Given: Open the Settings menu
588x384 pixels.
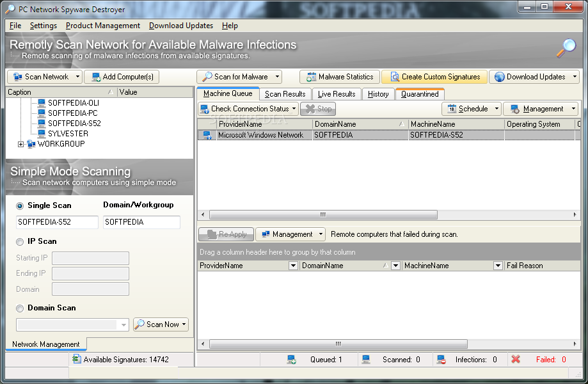Looking at the screenshot, I should (44, 26).
